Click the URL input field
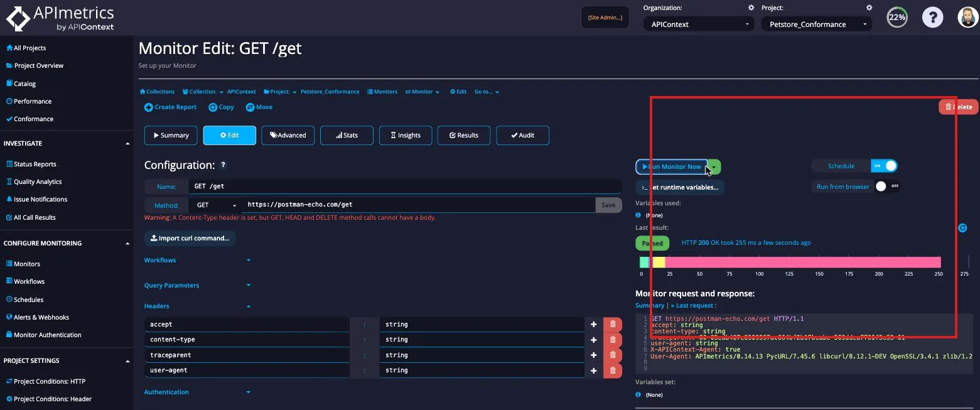 pos(419,205)
